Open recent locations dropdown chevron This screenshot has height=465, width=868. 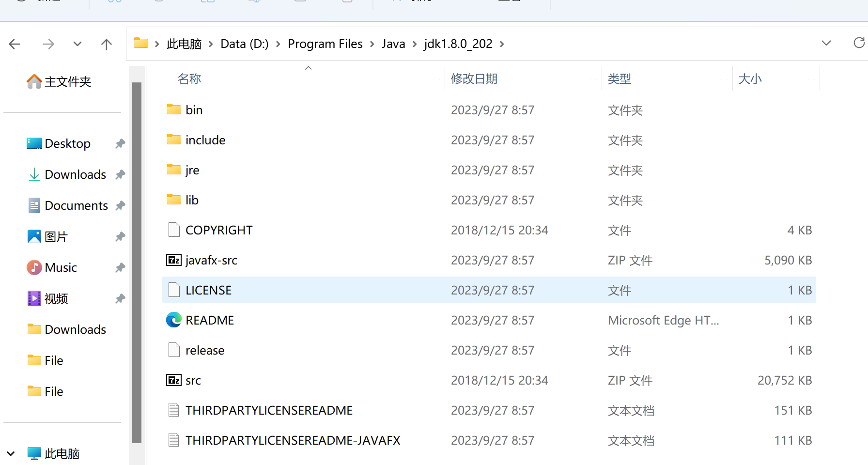click(x=77, y=45)
